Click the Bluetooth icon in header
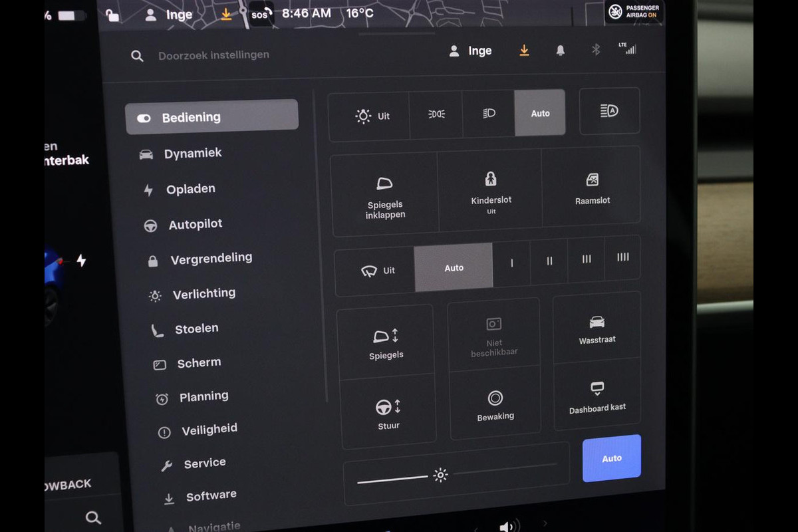The height and width of the screenshot is (532, 798). click(596, 50)
